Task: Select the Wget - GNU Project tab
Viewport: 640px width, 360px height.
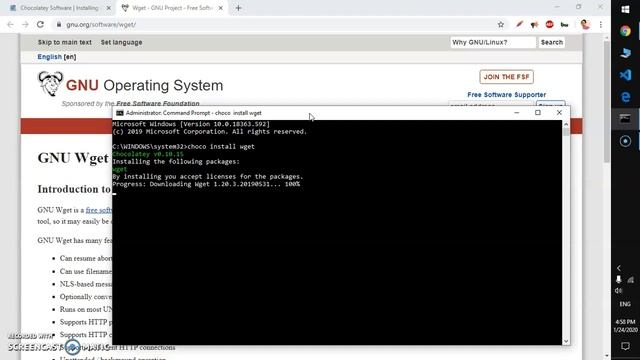Action: pyautogui.click(x=171, y=8)
